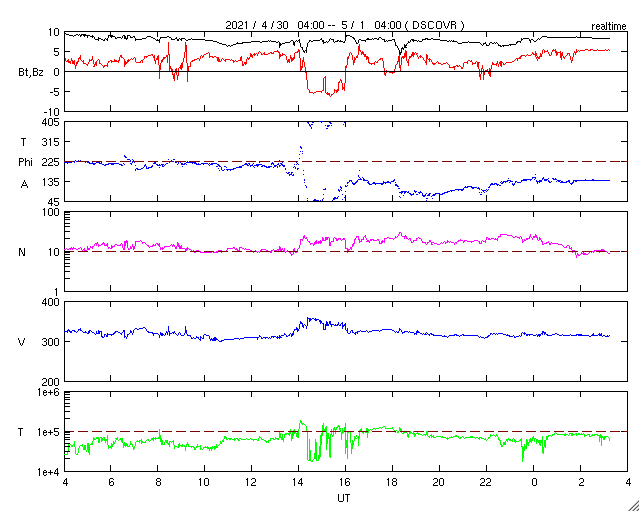Click the "405" tick label
The width and height of the screenshot is (640, 512).
(51, 122)
